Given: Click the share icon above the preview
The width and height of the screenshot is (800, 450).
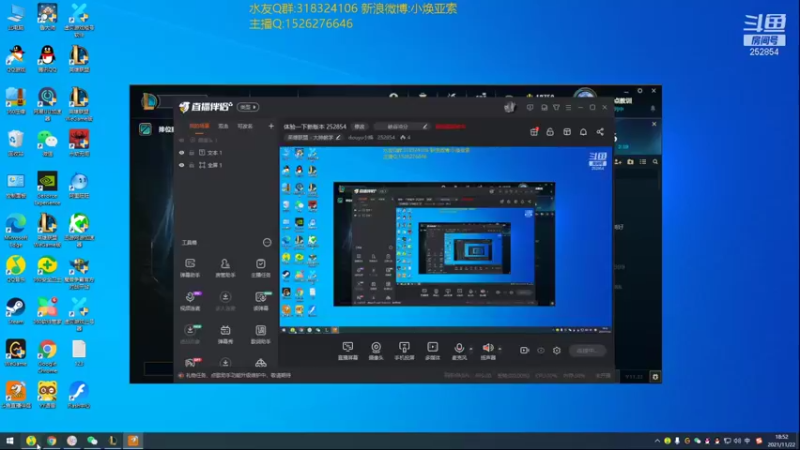Looking at the screenshot, I should point(600,132).
